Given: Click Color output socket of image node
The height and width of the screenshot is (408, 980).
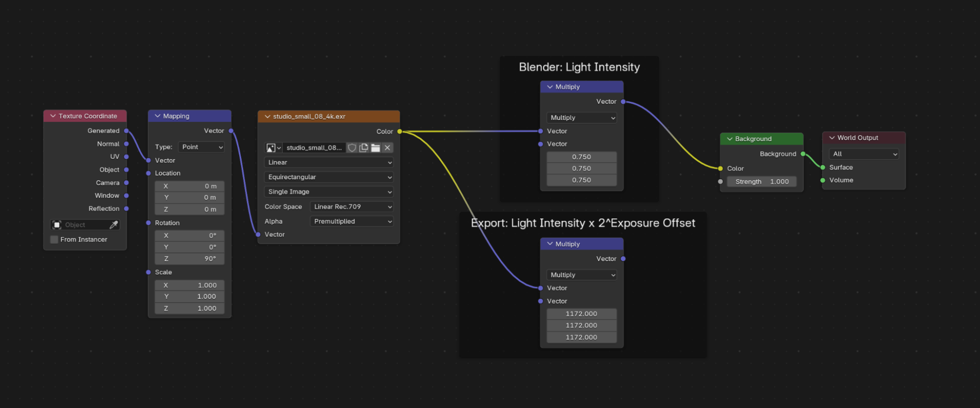Looking at the screenshot, I should 400,131.
